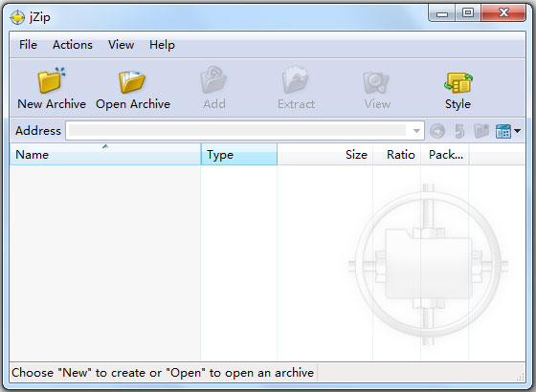
Task: Open an archive with Open Archive icon
Action: (132, 82)
